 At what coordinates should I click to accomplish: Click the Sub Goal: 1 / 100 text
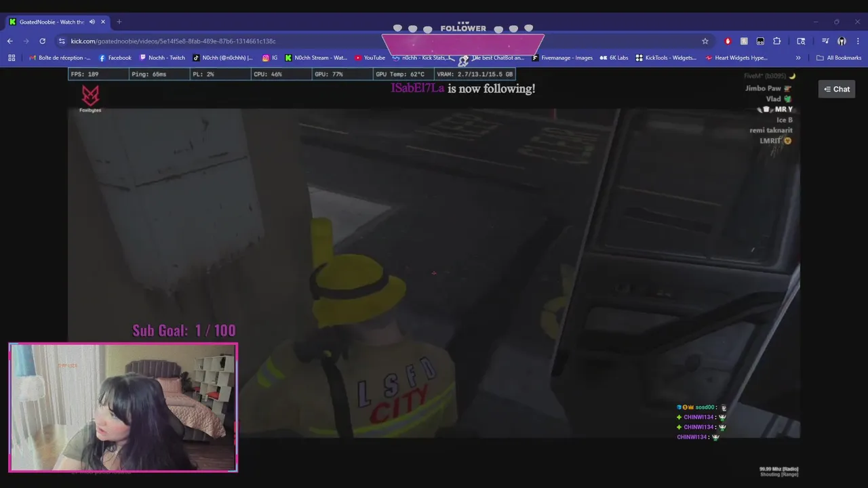(184, 331)
